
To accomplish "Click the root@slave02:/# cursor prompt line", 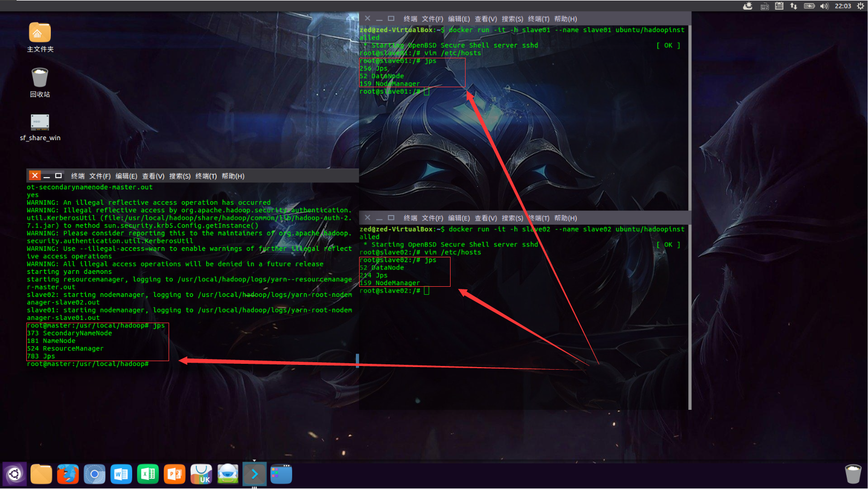I will 394,291.
